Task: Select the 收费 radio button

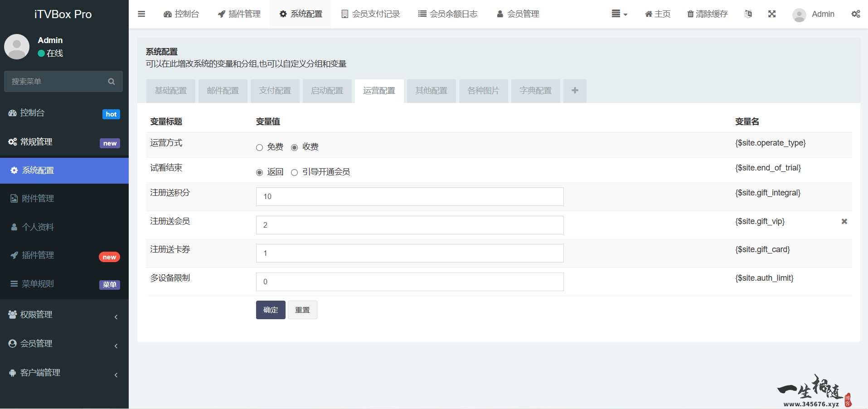Action: pos(295,147)
